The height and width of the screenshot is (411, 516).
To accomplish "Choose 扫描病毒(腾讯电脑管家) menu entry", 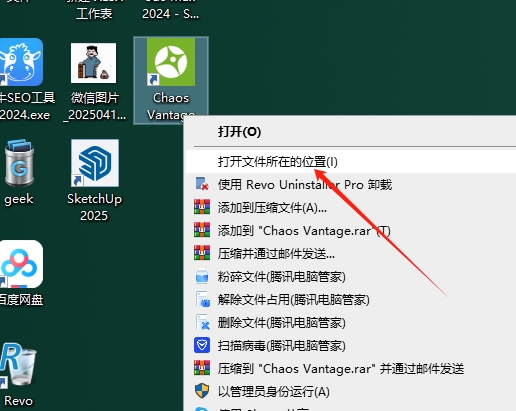I will 350,346.
